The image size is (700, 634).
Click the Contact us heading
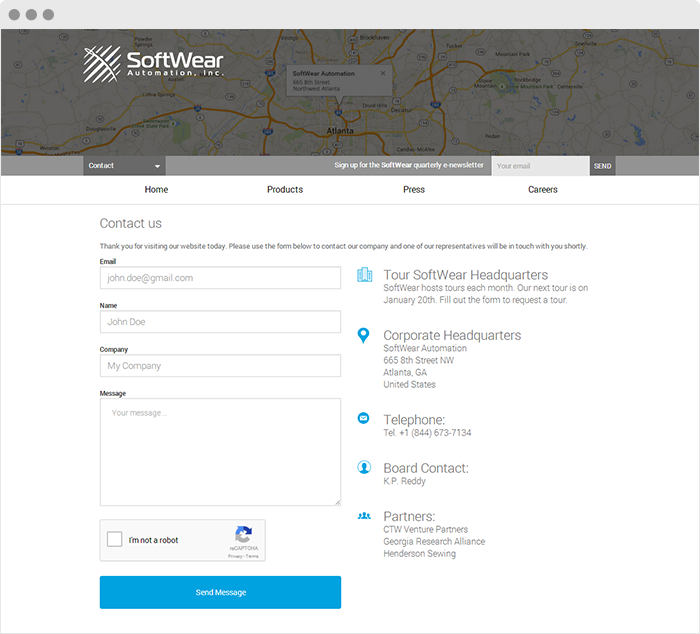click(x=131, y=223)
